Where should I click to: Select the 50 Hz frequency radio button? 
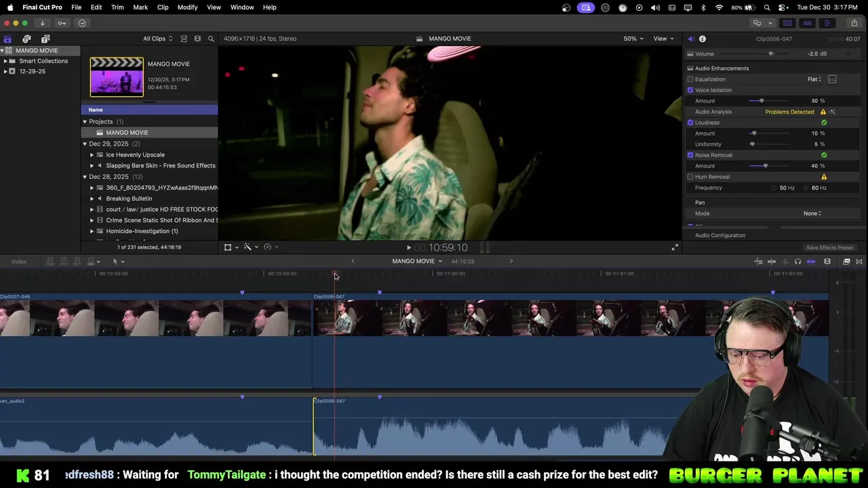(774, 188)
